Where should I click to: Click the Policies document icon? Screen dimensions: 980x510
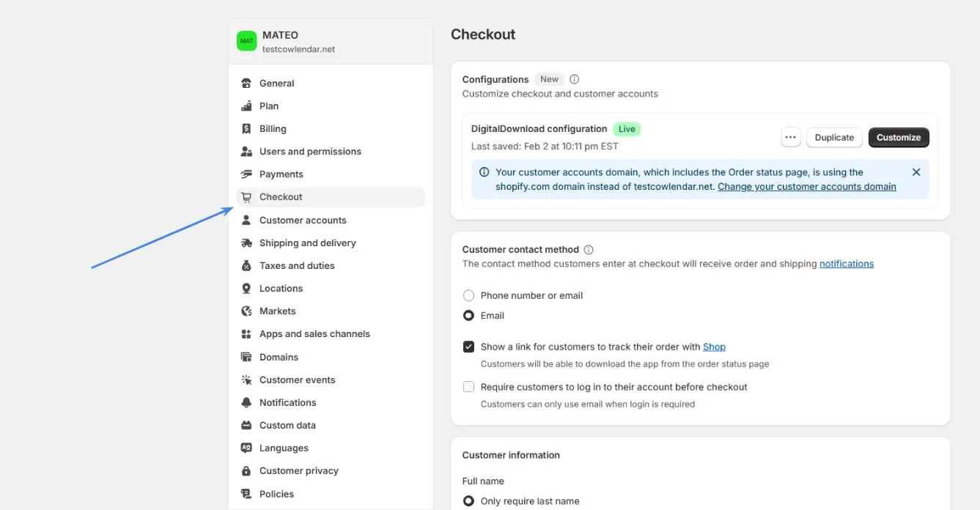[x=246, y=494]
